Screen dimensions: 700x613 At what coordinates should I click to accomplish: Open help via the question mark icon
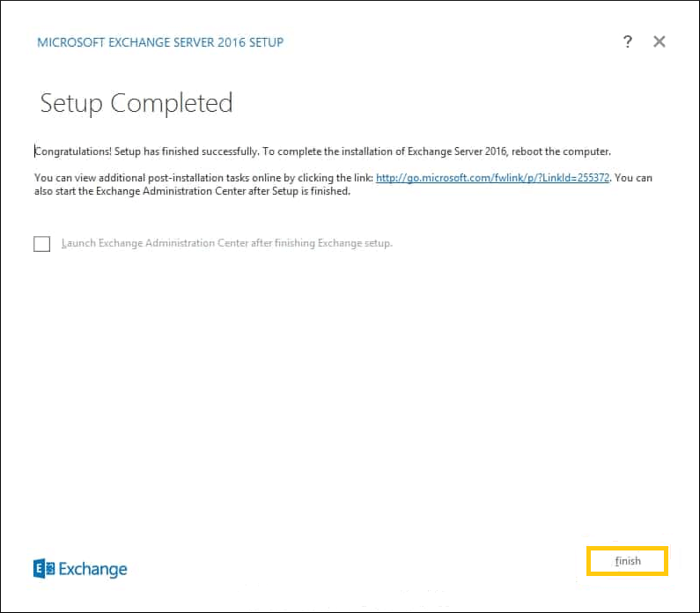628,41
